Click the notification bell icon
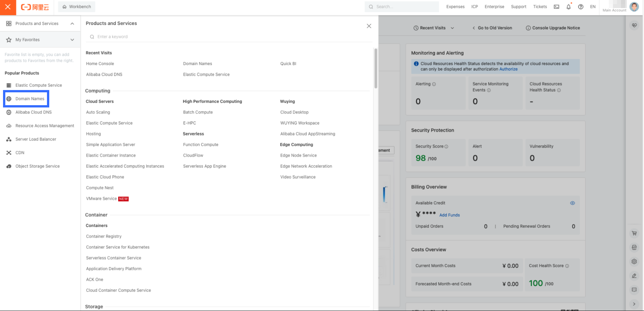This screenshot has height=311, width=644. [568, 7]
